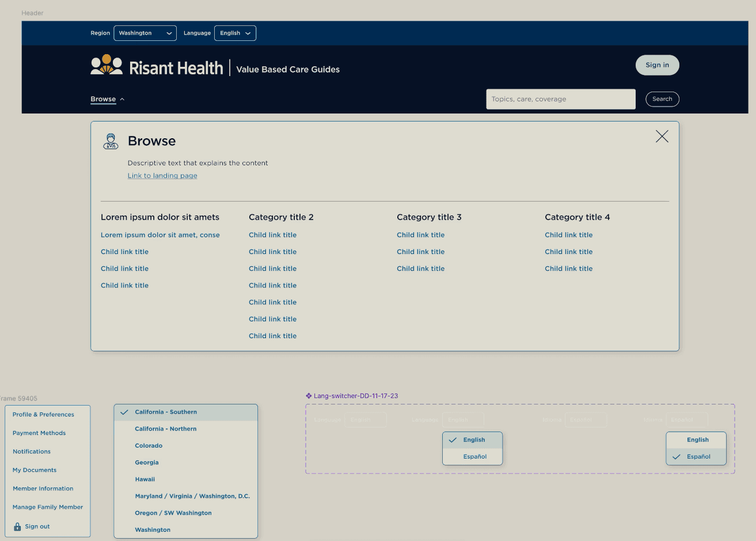Viewport: 756px width, 541px height.
Task: Click the Value Based Care Guides title
Action: (288, 69)
